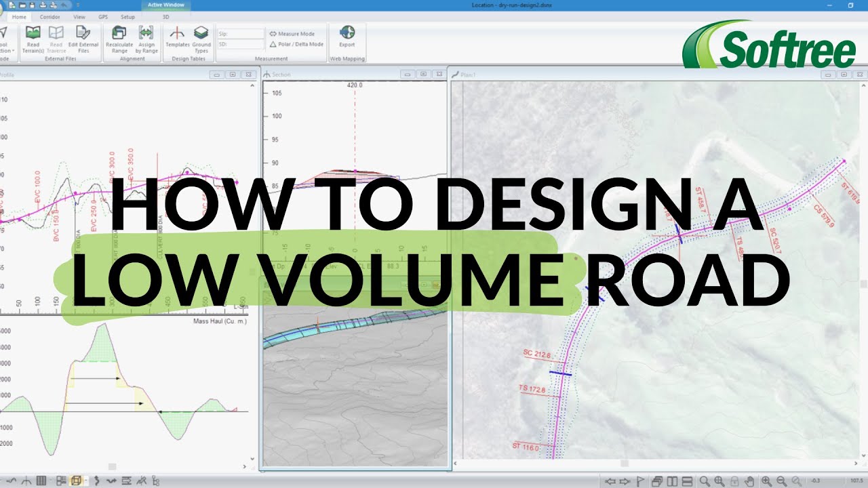This screenshot has height=488, width=868.
Task: Click the Profile window horizontal scrollbar thumb
Action: pos(112,466)
